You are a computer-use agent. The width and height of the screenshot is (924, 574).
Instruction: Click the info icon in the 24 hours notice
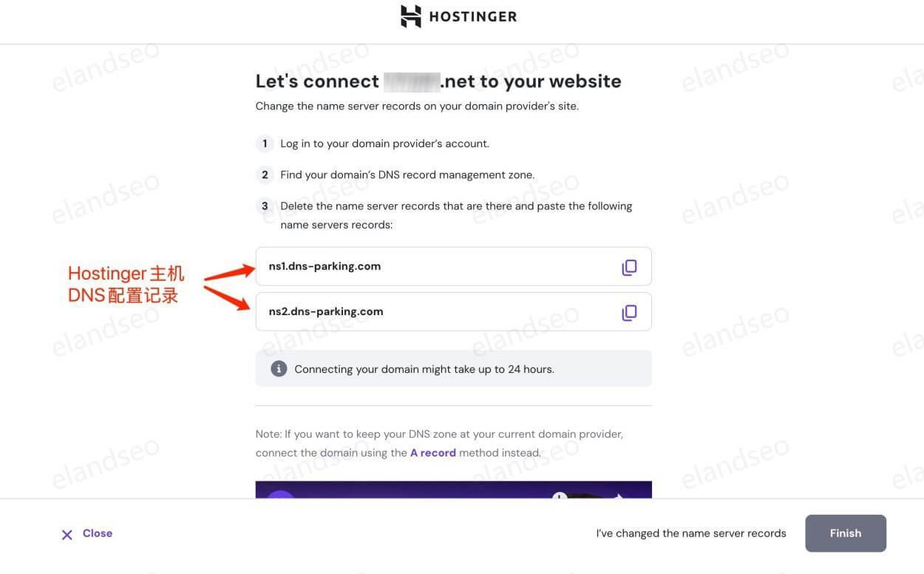coord(279,368)
